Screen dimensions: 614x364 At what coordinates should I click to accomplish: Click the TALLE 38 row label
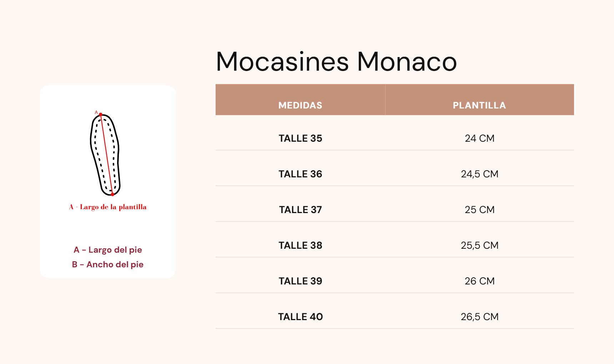pyautogui.click(x=300, y=245)
